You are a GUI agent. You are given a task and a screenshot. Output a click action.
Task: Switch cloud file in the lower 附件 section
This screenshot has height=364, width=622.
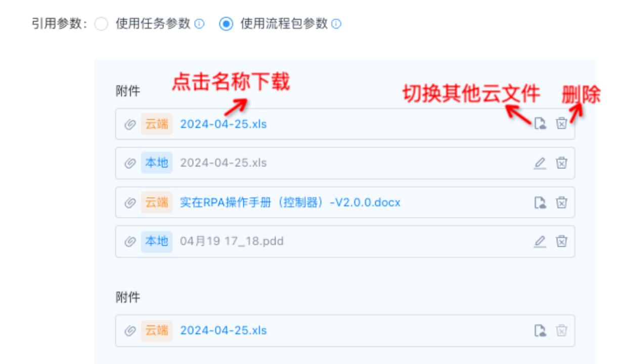540,331
